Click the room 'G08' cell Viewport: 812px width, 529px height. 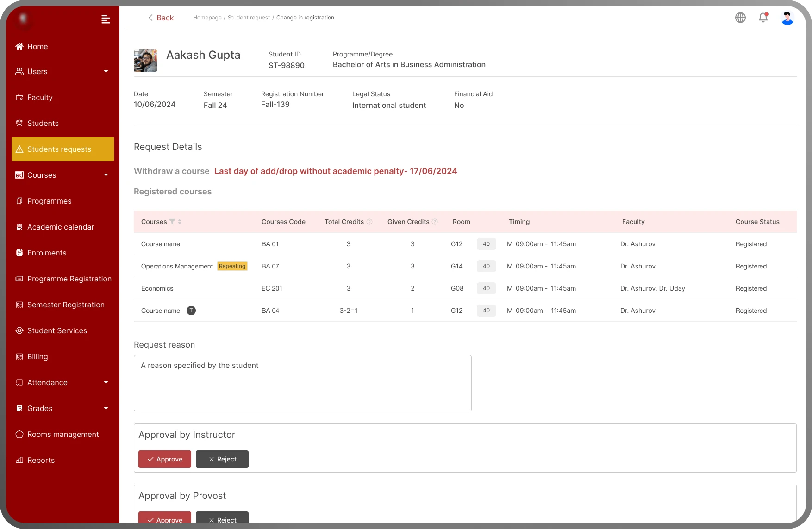tap(457, 288)
